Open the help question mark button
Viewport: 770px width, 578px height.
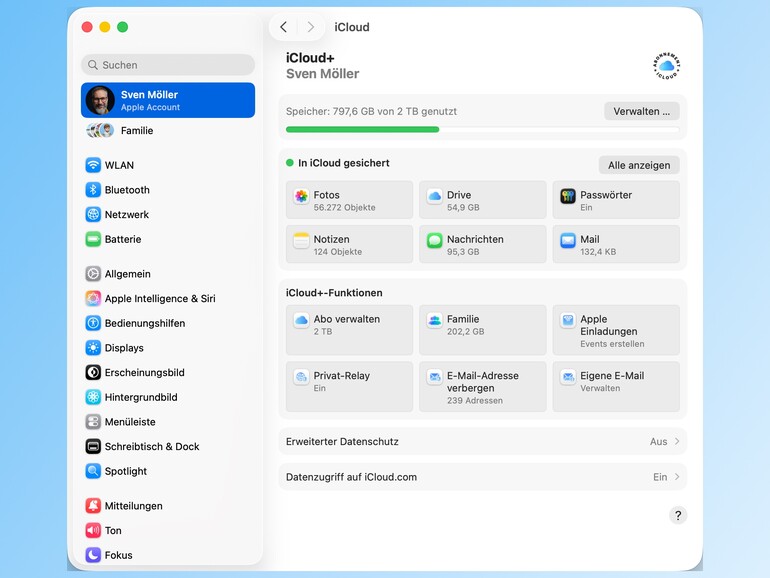pyautogui.click(x=678, y=515)
